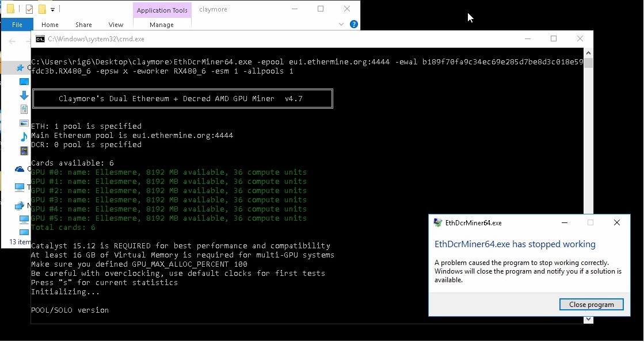
Task: Click the 'GPU #3: name: Ellesmere' line
Action: click(169, 199)
